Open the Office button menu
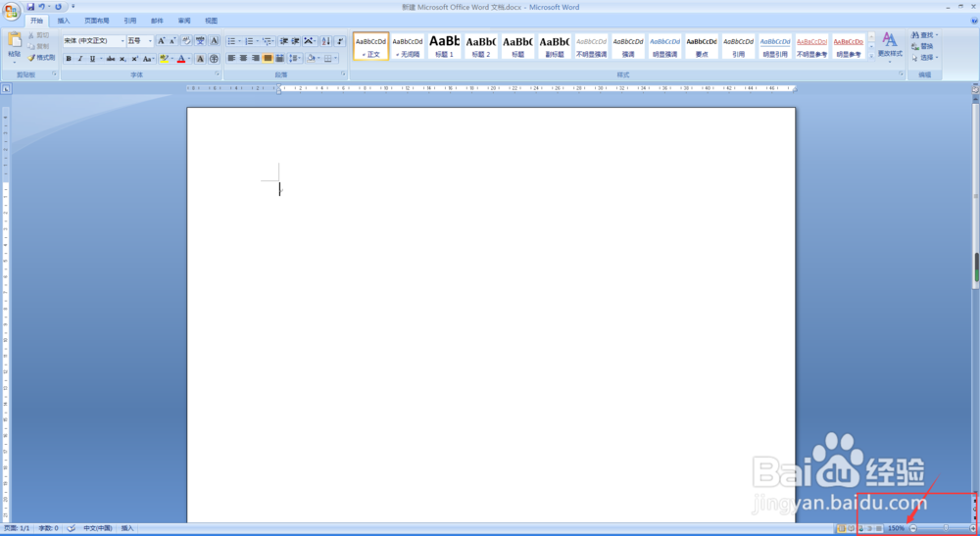 click(x=11, y=11)
